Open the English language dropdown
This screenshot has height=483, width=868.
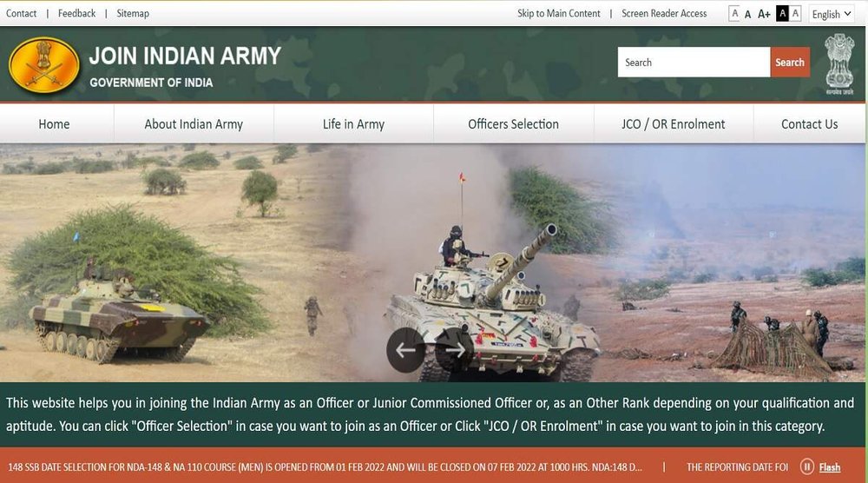tap(832, 15)
